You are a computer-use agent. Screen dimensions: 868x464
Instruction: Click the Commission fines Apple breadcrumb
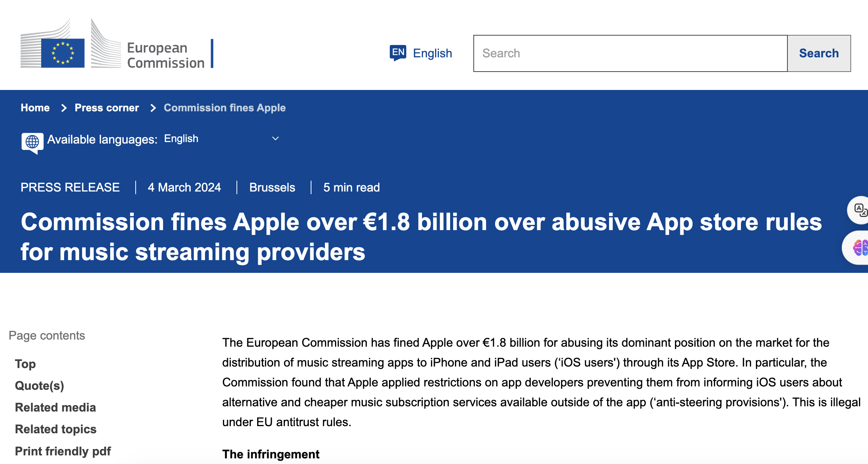point(224,108)
